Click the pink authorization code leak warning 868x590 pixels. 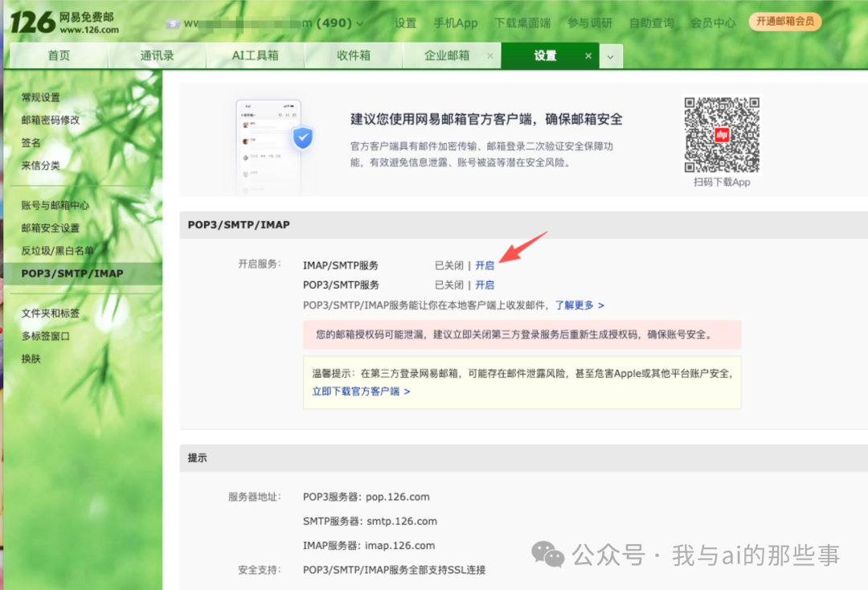tap(522, 334)
